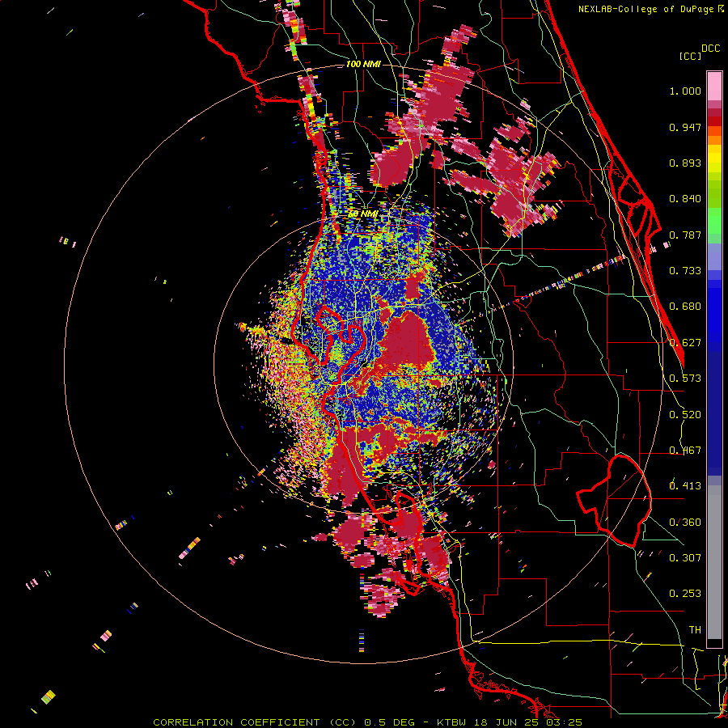Click the TH threshold label in legend
This screenshot has height=728, width=728.
click(695, 630)
